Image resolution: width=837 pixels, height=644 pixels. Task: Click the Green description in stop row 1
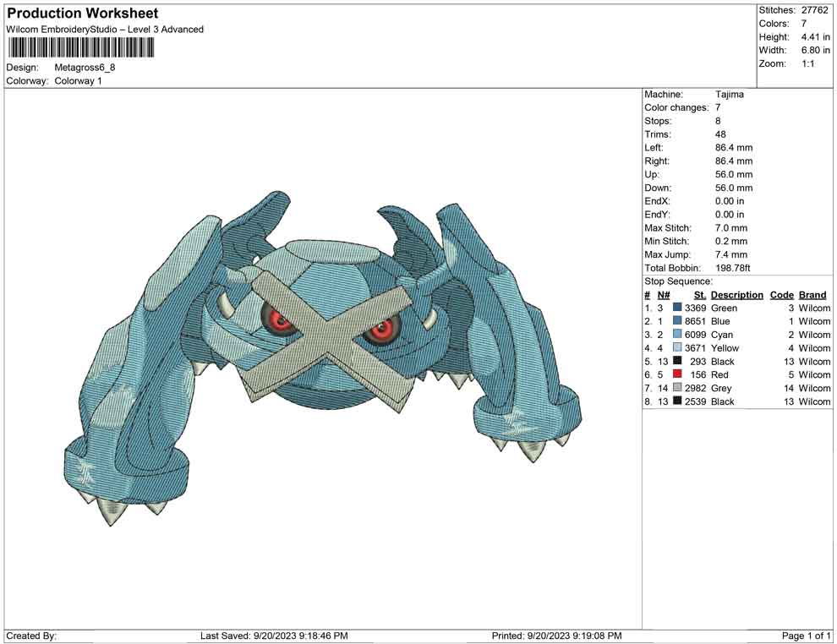point(724,308)
